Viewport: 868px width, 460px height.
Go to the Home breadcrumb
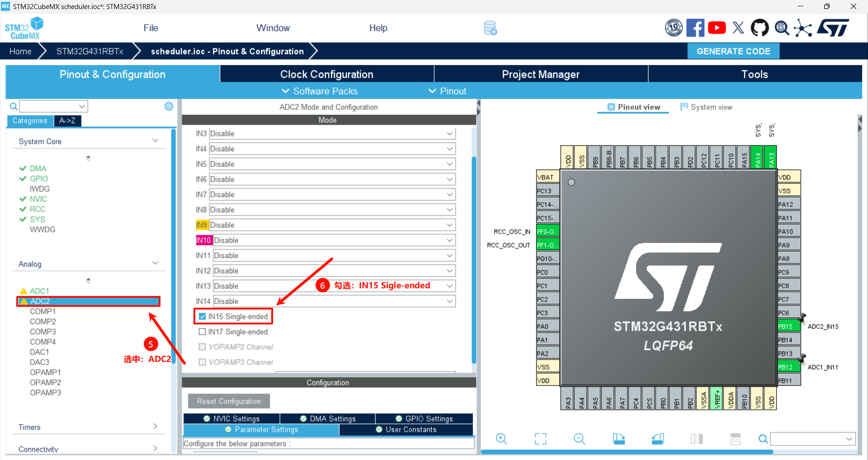(x=21, y=52)
